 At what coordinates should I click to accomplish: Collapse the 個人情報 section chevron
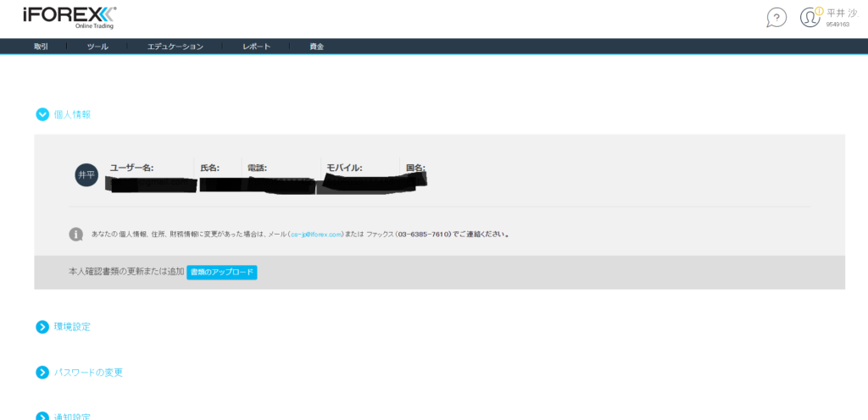(42, 114)
